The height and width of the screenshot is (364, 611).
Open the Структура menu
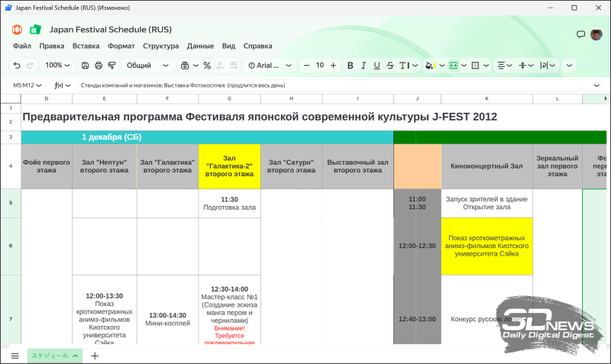click(x=160, y=46)
